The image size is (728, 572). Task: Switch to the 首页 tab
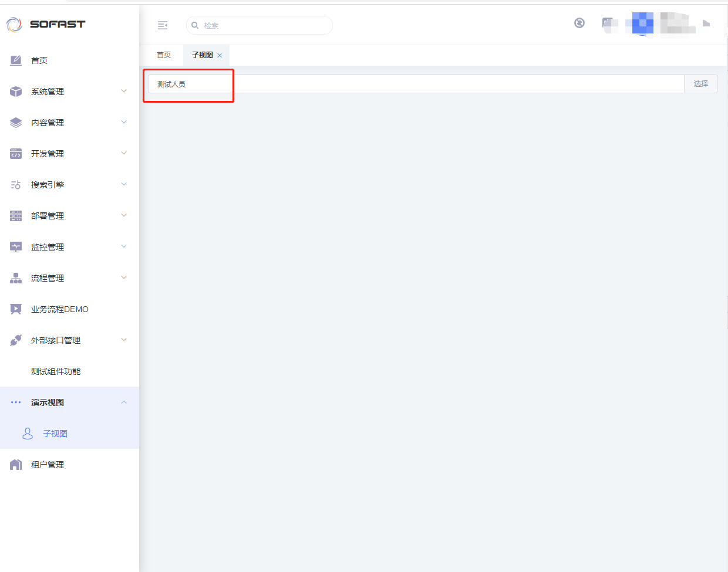(x=164, y=55)
